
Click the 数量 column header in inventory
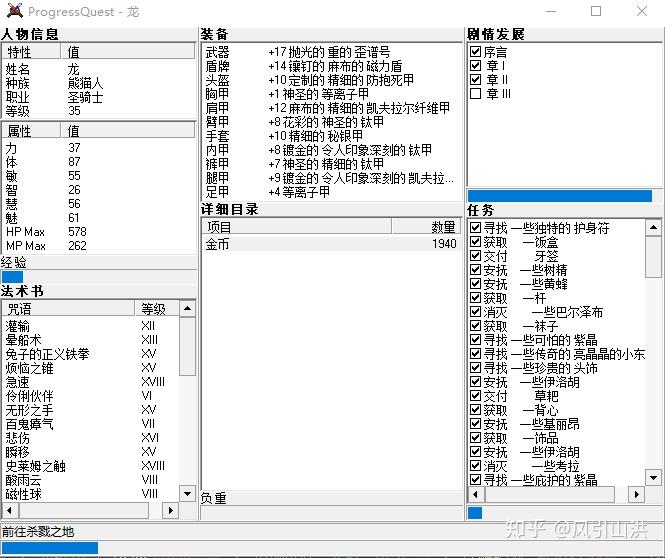click(426, 227)
